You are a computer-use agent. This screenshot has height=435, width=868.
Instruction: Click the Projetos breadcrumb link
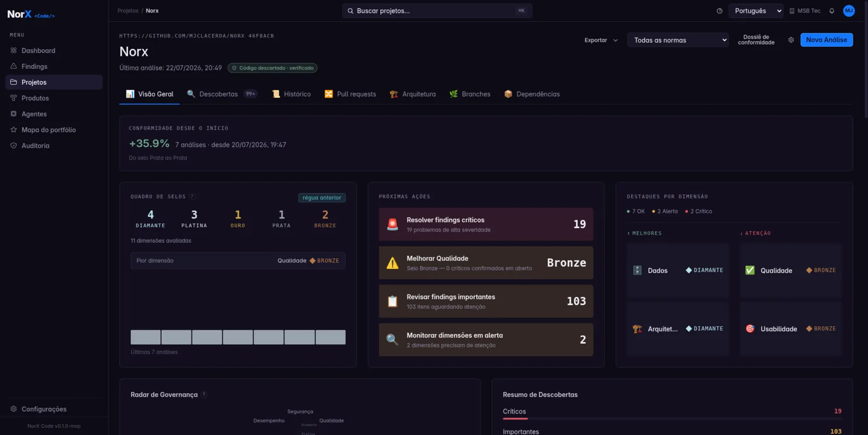(x=128, y=11)
